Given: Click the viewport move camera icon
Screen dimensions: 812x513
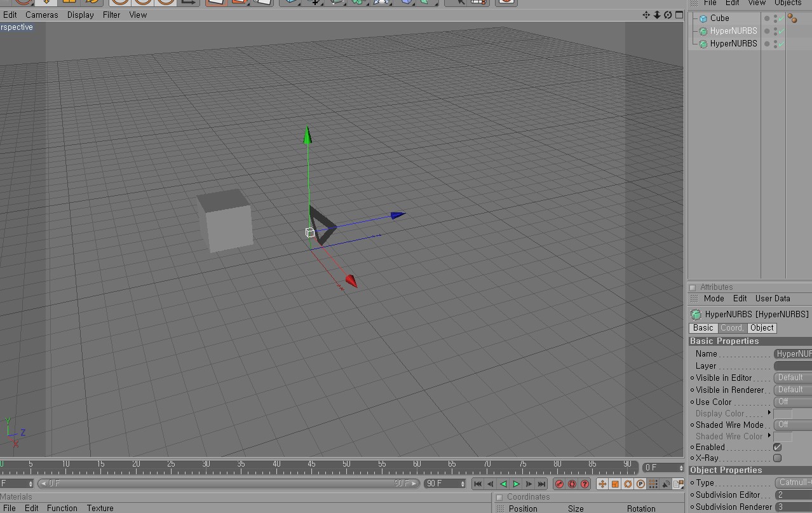Looking at the screenshot, I should tap(646, 15).
